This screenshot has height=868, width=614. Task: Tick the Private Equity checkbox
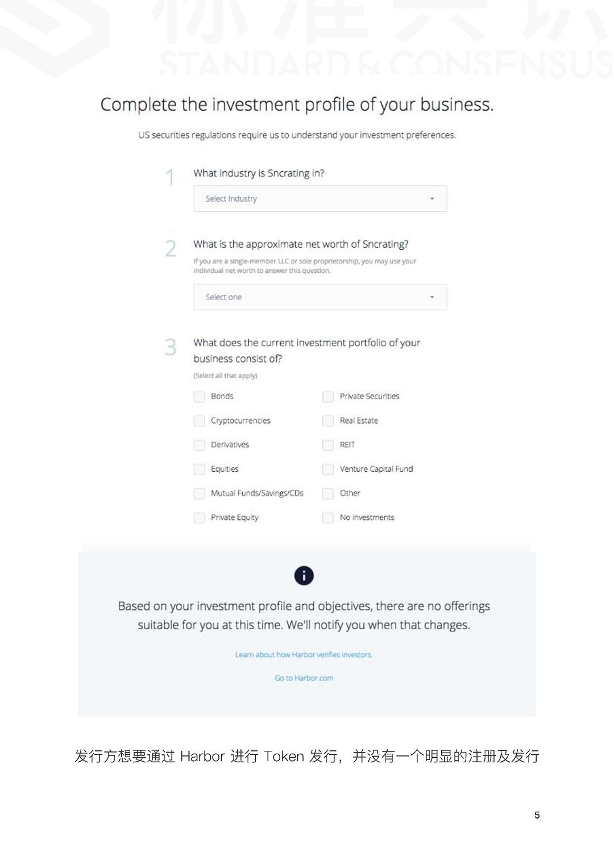[x=199, y=518]
